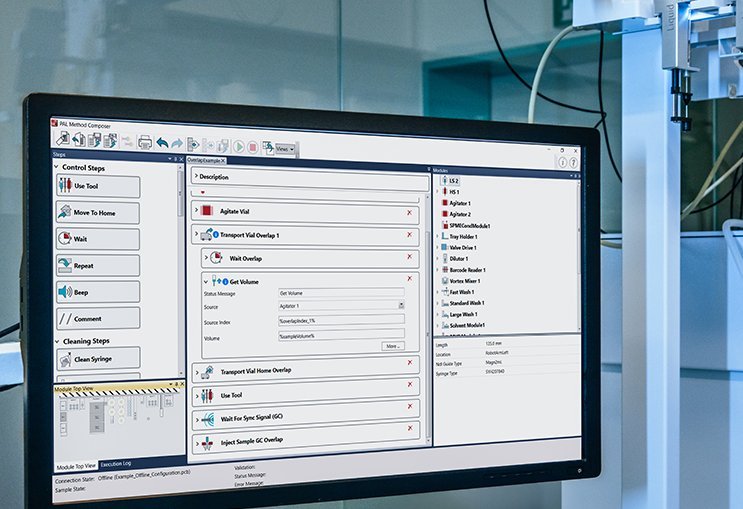
Task: Click the Volume field with %sampleVolume%
Action: click(x=341, y=335)
